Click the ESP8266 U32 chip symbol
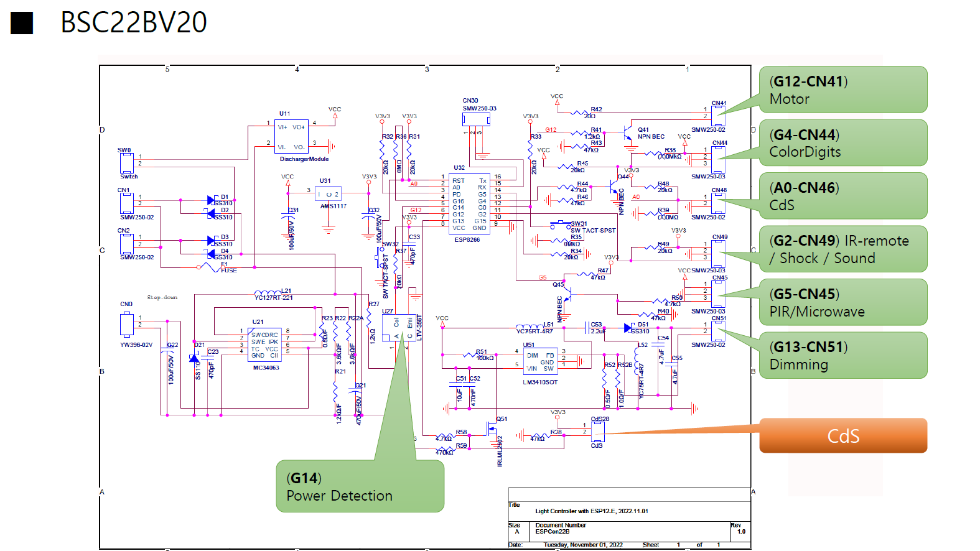The image size is (980, 551). pyautogui.click(x=469, y=203)
